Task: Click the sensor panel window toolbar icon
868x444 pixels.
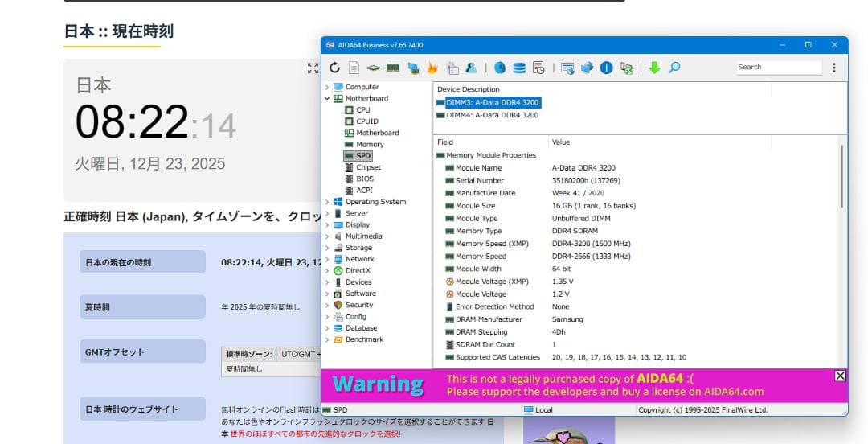Action: click(452, 68)
